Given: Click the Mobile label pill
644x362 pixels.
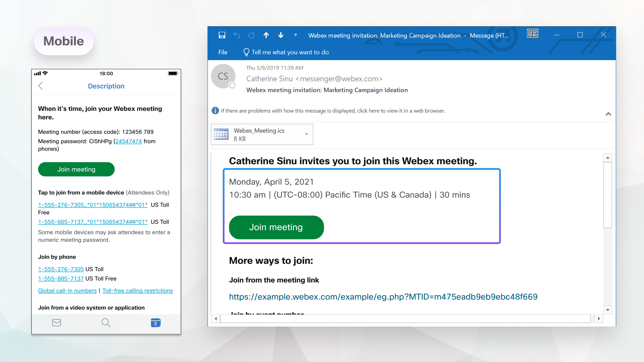Looking at the screenshot, I should 64,41.
